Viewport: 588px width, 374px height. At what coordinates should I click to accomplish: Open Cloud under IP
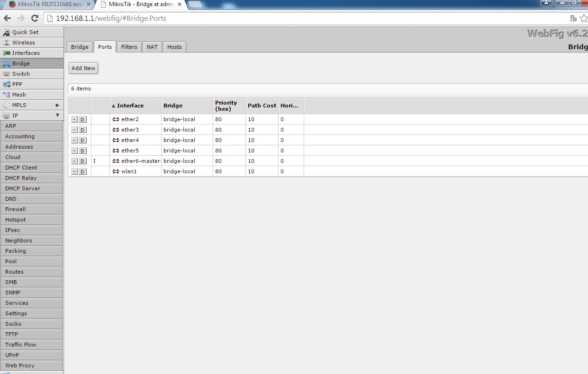[x=31, y=157]
